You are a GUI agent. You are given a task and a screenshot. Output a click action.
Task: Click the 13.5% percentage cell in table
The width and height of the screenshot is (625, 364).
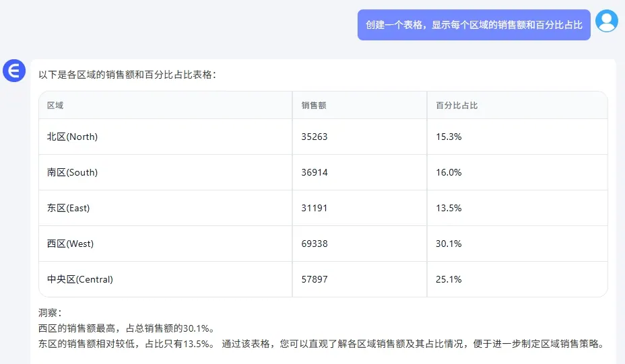[449, 208]
